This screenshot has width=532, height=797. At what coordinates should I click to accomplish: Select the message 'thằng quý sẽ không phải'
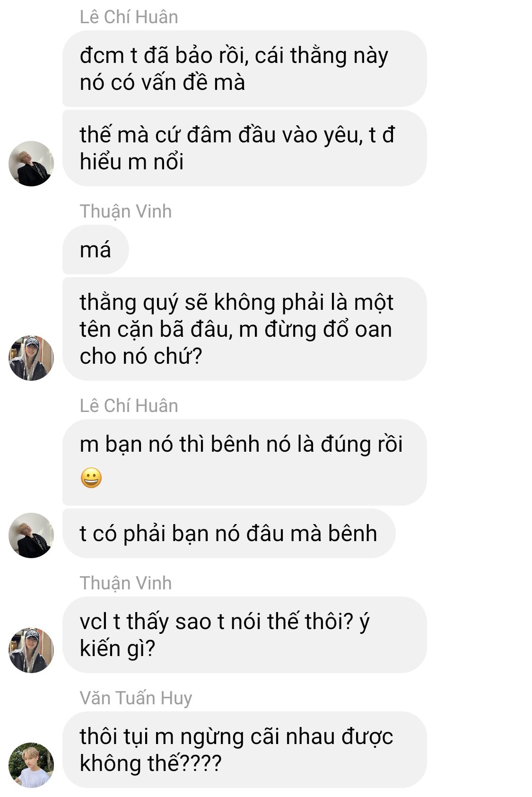pos(244,329)
